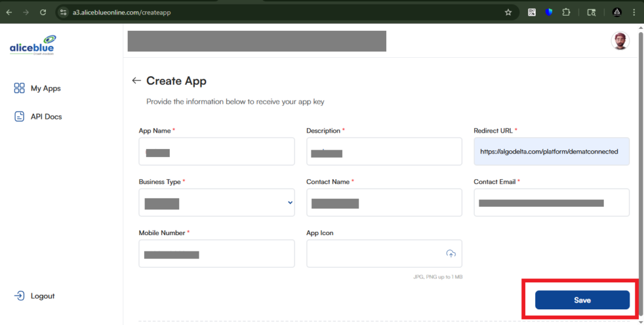Open Chrome's three-dot menu
Image resolution: width=644 pixels, height=325 pixels.
[x=634, y=12]
